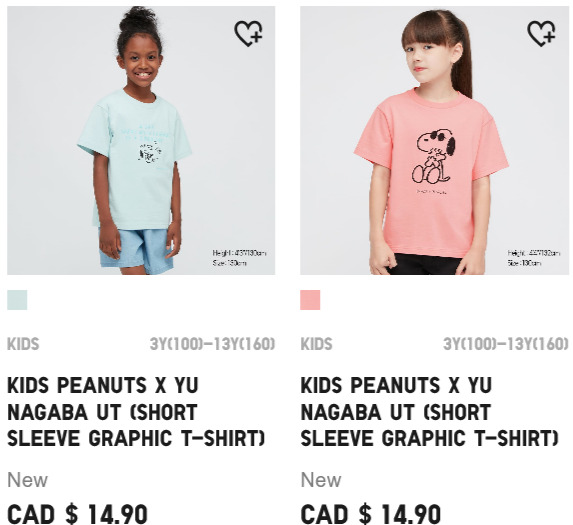Screen dimensions: 573x525
Task: Click height and size caption on right photo
Action: [x=533, y=258]
